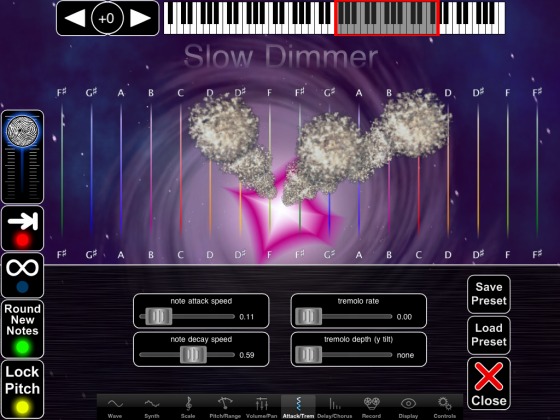Viewport: 560px width, 420px height.
Task: Click the Save Preset button
Action: click(x=489, y=294)
